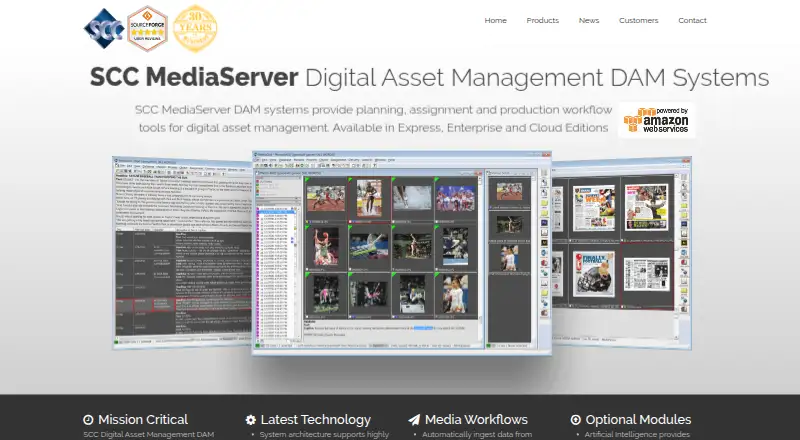Click the 30 Years gold badge
This screenshot has height=440, width=800.
click(195, 29)
